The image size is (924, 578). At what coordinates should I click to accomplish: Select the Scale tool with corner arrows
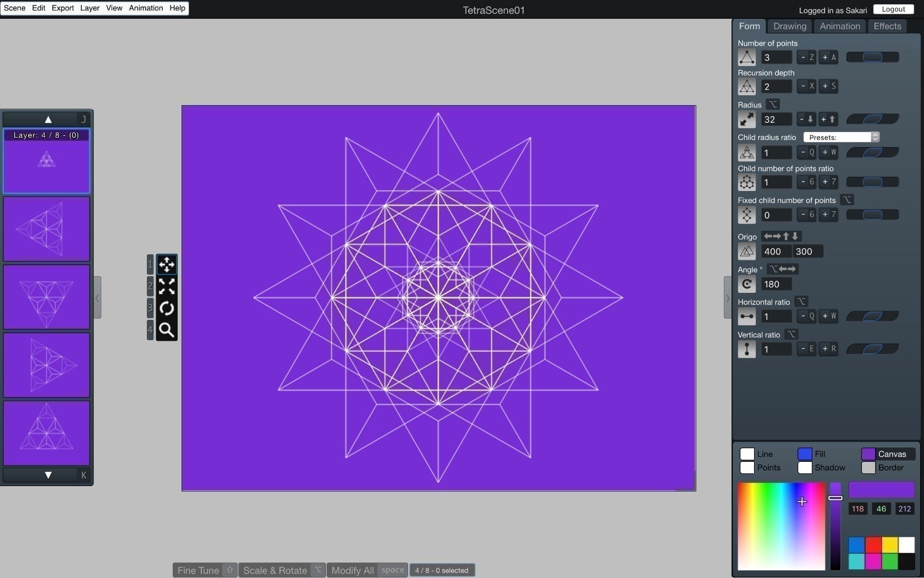pos(167,286)
